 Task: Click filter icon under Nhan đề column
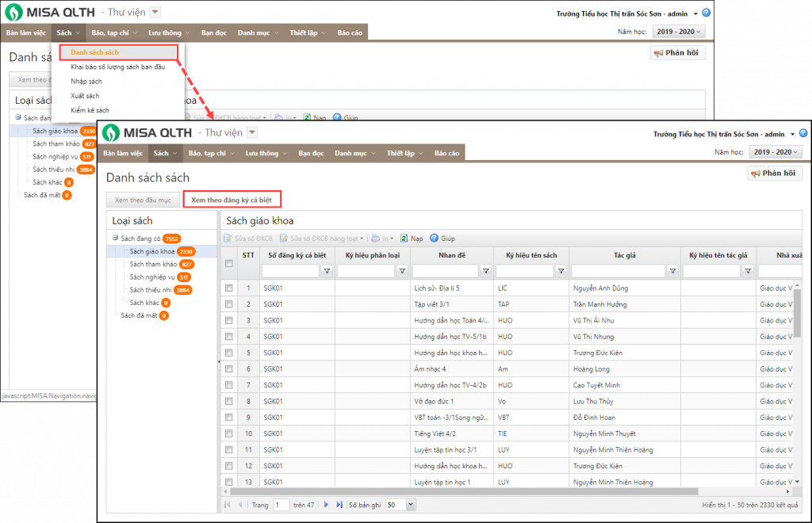click(x=484, y=271)
